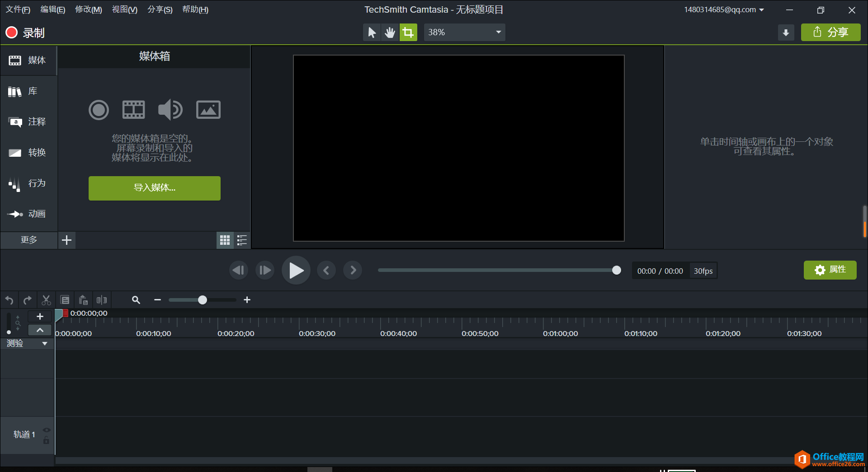Open the 帮助(H) menu

coord(195,9)
